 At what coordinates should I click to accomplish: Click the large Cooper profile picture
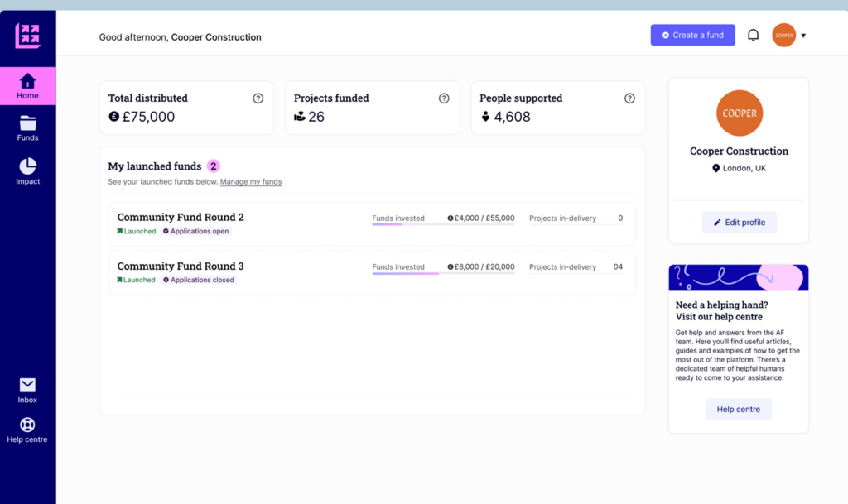point(740,113)
